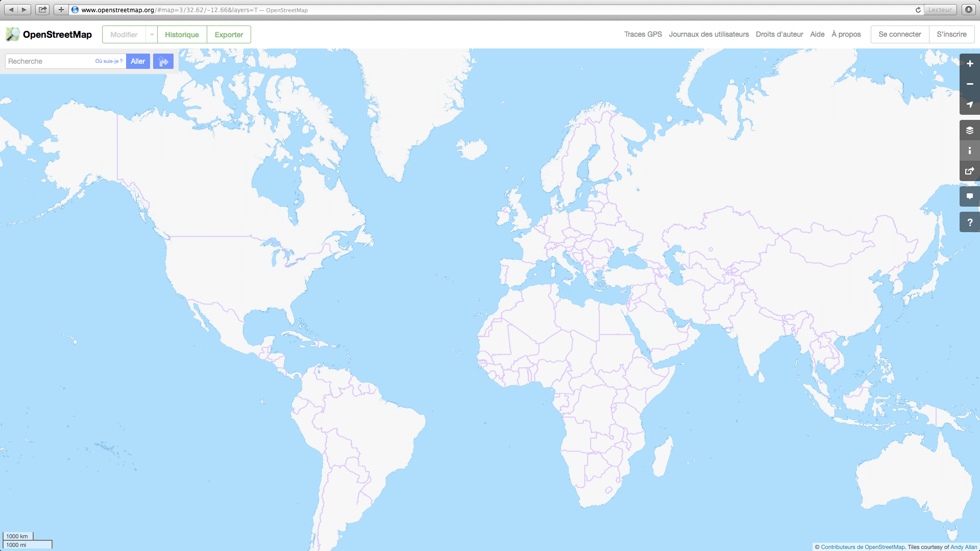The height and width of the screenshot is (551, 980).
Task: Click the Aller search button
Action: [138, 61]
